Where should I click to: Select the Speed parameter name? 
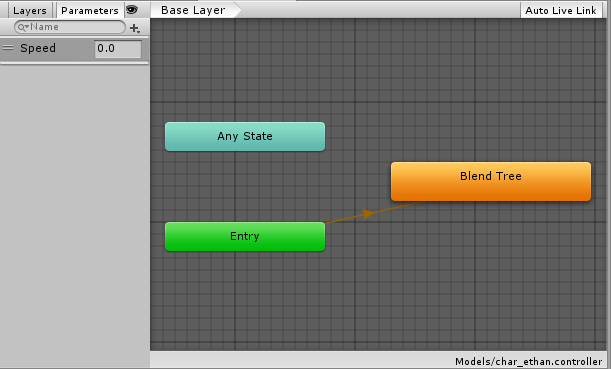38,48
